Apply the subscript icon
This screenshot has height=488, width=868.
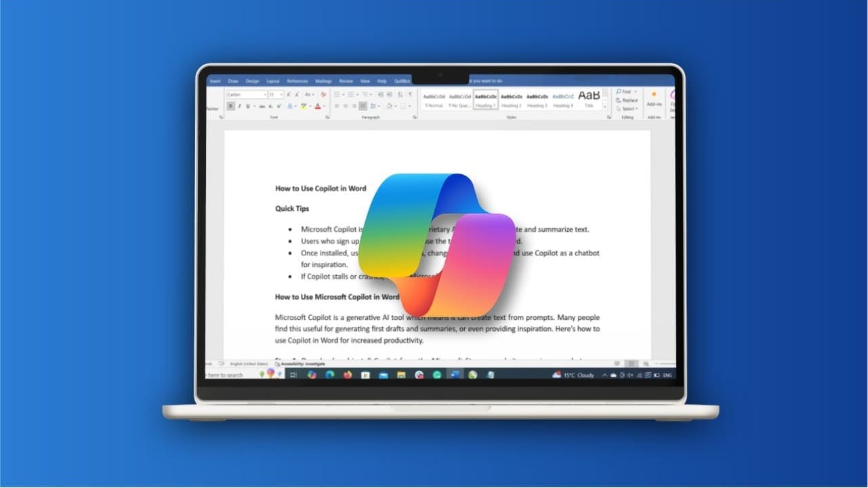[x=271, y=106]
